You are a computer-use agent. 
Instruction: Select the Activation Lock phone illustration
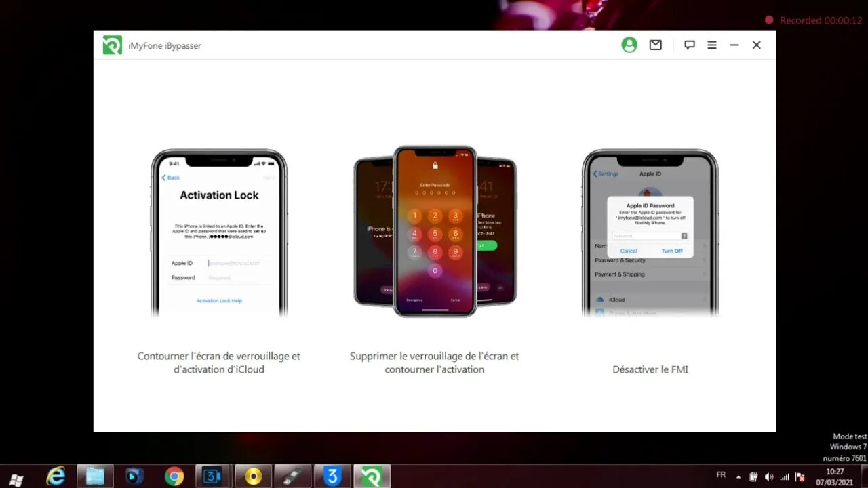(219, 232)
